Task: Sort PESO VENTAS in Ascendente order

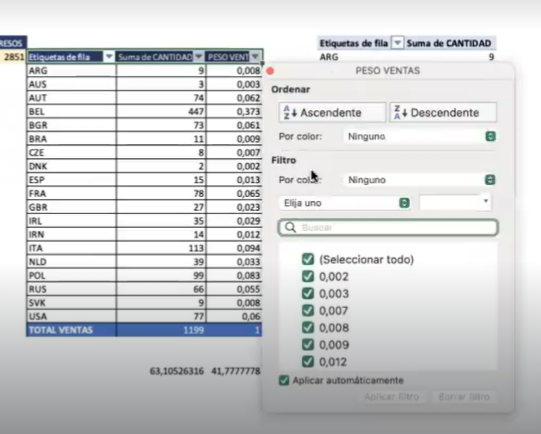Action: [332, 112]
